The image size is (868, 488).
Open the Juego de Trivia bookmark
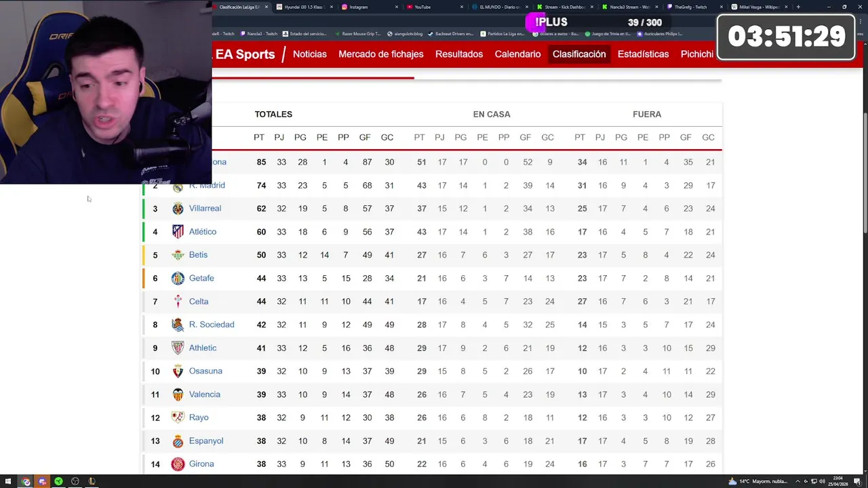click(608, 33)
